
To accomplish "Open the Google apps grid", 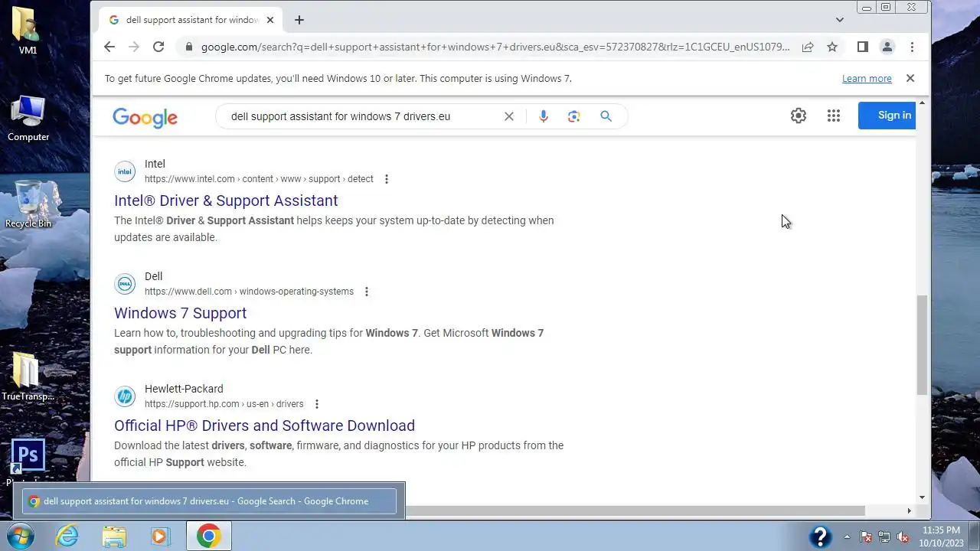I will click(x=834, y=116).
